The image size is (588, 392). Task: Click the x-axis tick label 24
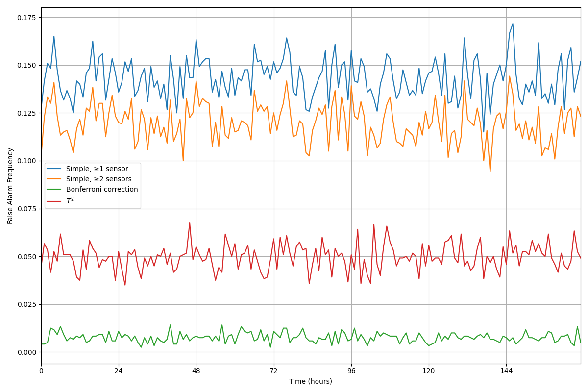tap(119, 371)
